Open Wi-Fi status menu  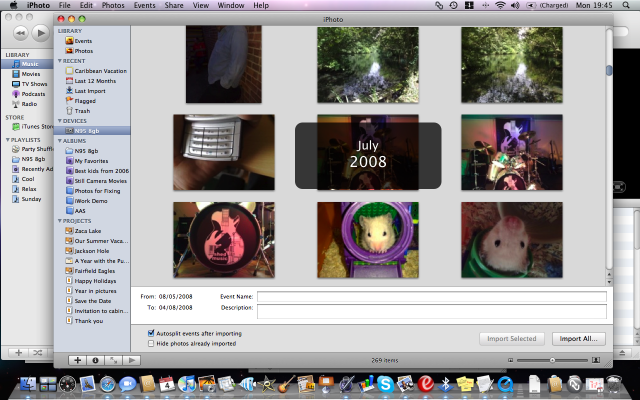pyautogui.click(x=500, y=5)
